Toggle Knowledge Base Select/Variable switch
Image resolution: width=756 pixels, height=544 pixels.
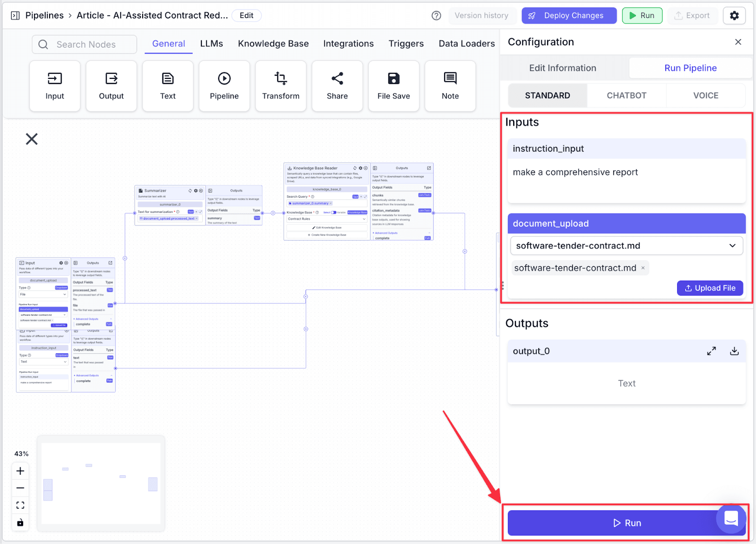point(334,212)
